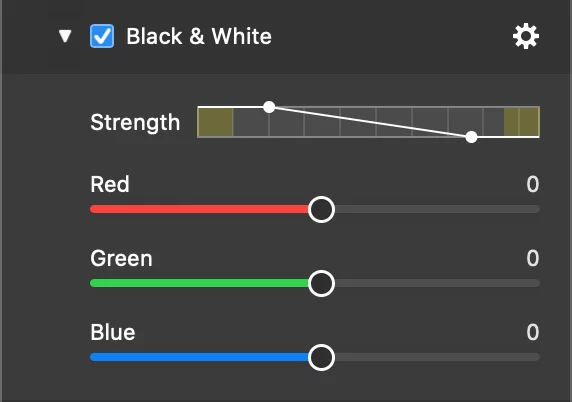572x402 pixels.
Task: Click the Blue slider handle
Action: click(321, 357)
